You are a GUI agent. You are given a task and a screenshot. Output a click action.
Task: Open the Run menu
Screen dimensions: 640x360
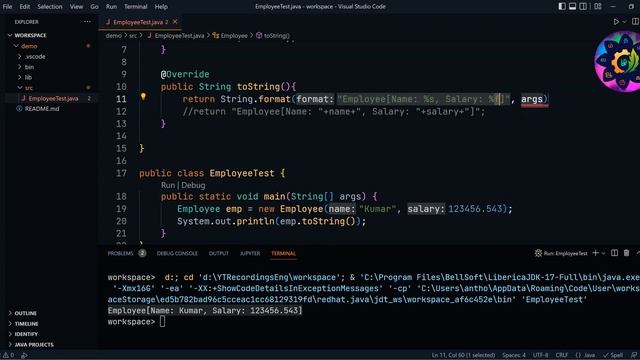point(111,7)
